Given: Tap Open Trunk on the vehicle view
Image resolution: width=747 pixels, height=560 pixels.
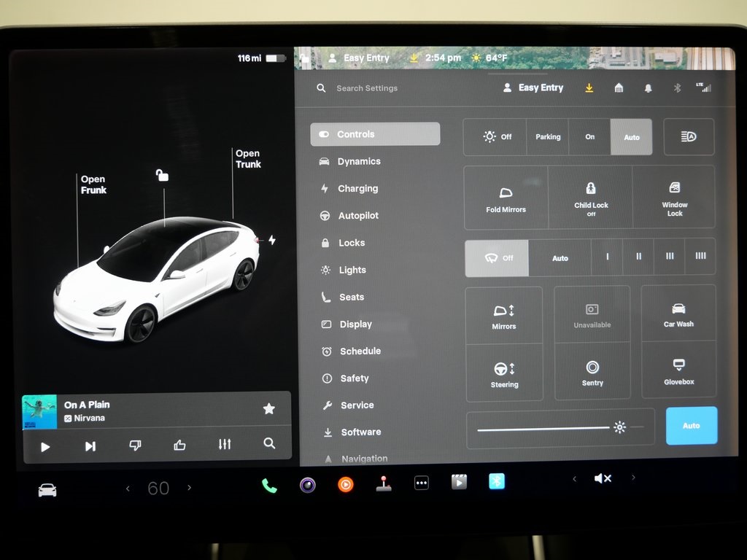Looking at the screenshot, I should tap(248, 158).
